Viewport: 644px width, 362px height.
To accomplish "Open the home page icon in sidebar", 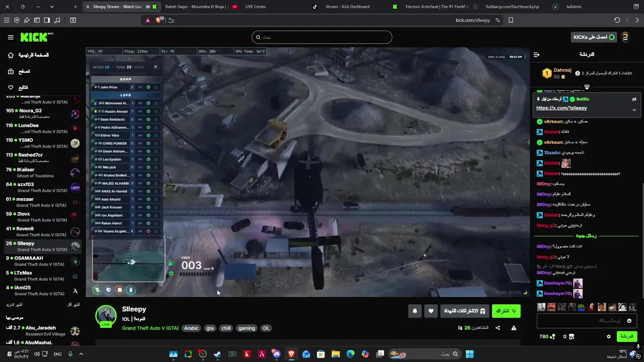I will (x=11, y=55).
